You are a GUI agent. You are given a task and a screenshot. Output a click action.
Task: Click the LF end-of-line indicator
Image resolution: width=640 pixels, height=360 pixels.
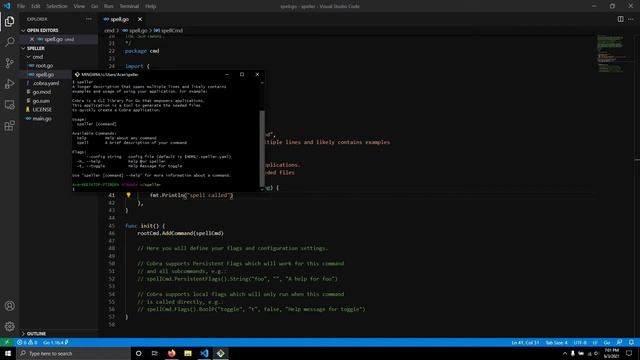point(595,342)
